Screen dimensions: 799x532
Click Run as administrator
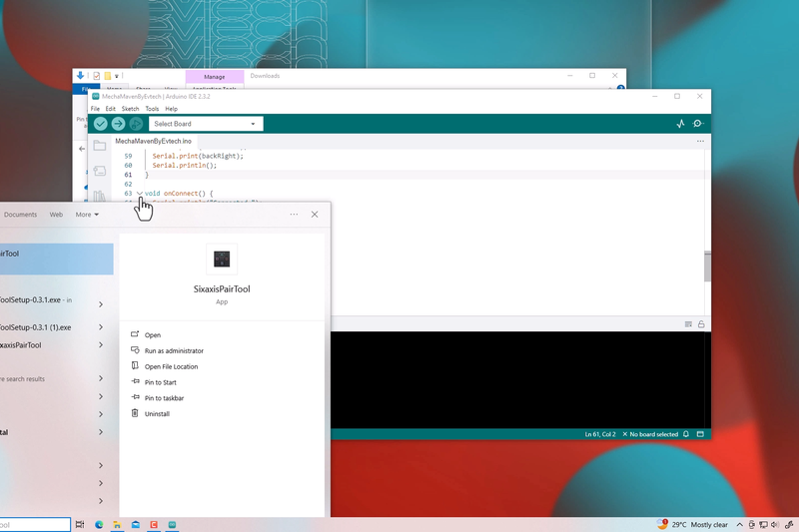click(174, 350)
